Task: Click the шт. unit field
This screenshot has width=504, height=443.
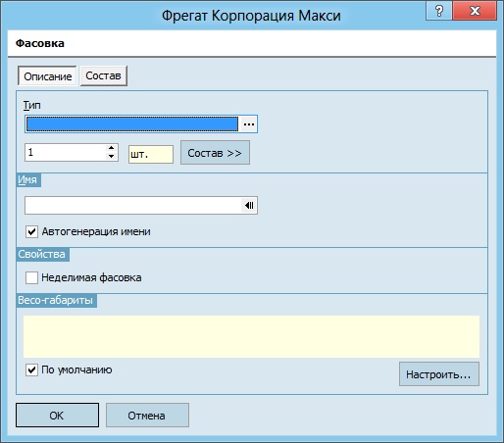Action: pos(151,154)
